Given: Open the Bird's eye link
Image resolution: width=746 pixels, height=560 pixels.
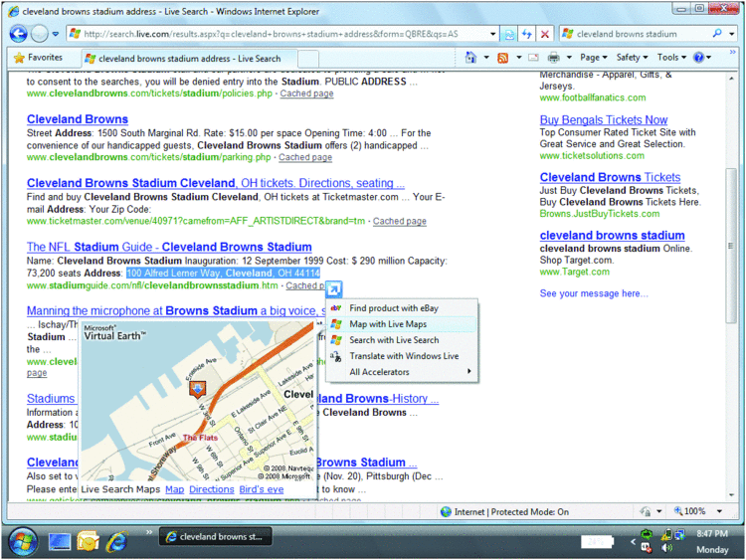Looking at the screenshot, I should point(262,489).
